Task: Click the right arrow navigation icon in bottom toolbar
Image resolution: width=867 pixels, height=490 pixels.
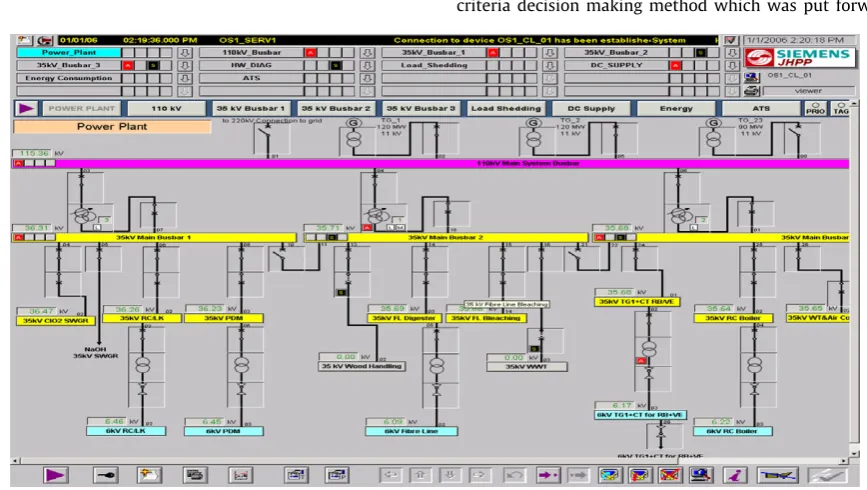Action: pyautogui.click(x=479, y=475)
